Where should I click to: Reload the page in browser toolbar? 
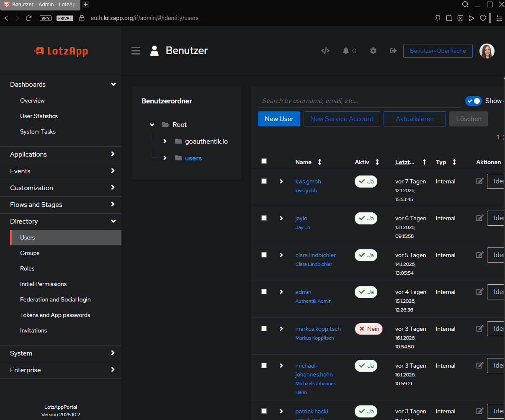tap(29, 18)
